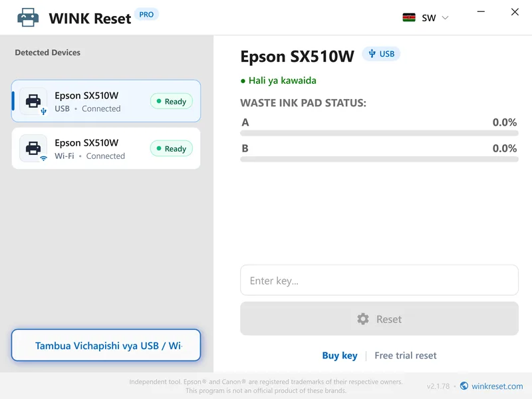Click the globe icon next to winkreset.com
This screenshot has height=399, width=532.
pos(464,386)
